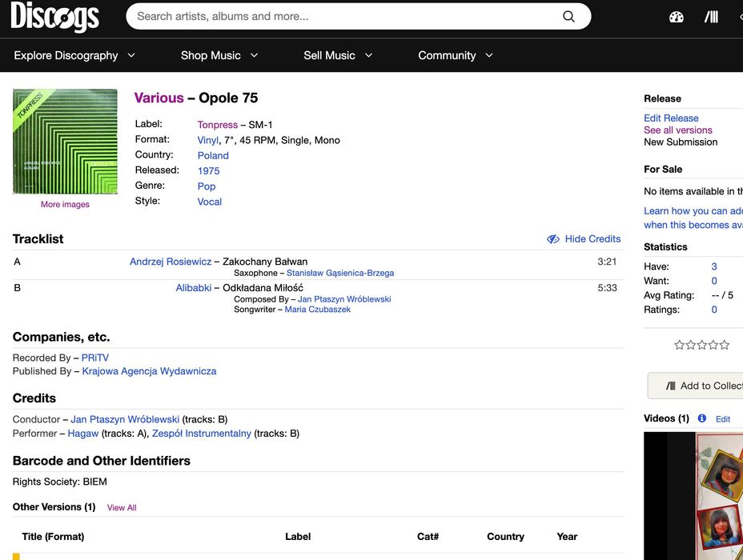Click Edit link next to Videos
Screen dimensions: 743x560
723,419
